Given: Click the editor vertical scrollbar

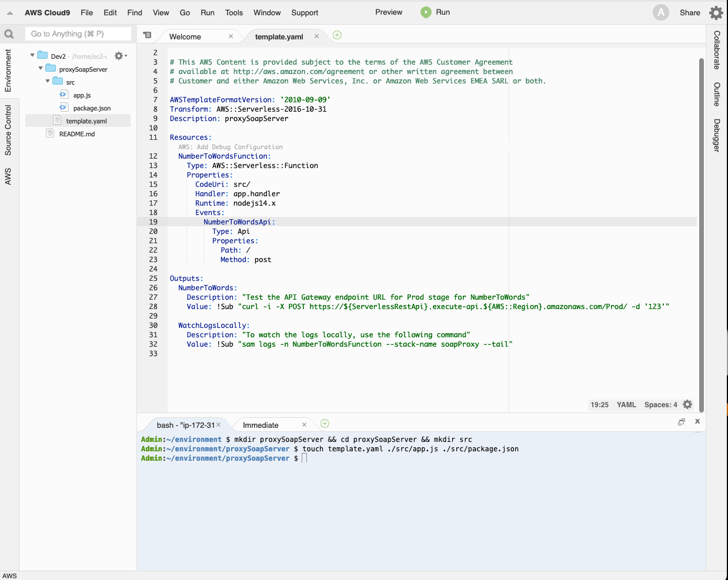Looking at the screenshot, I should point(701,235).
